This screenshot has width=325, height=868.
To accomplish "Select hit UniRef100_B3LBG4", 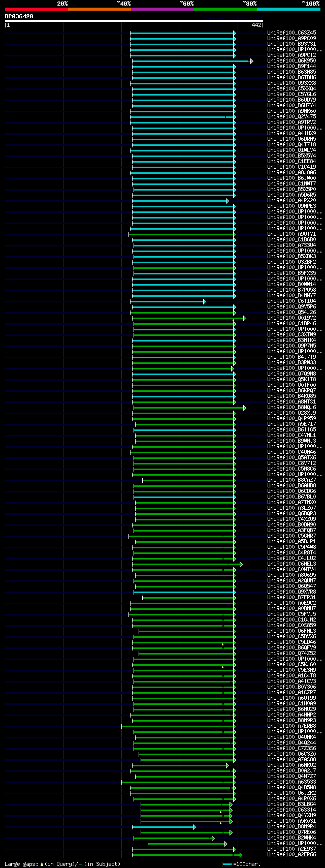I will click(x=291, y=804).
